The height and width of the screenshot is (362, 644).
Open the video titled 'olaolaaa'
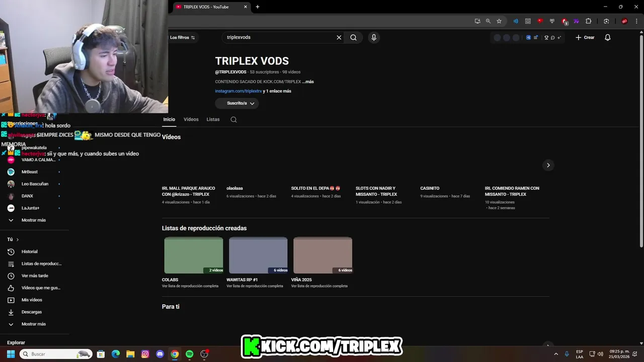(234, 189)
